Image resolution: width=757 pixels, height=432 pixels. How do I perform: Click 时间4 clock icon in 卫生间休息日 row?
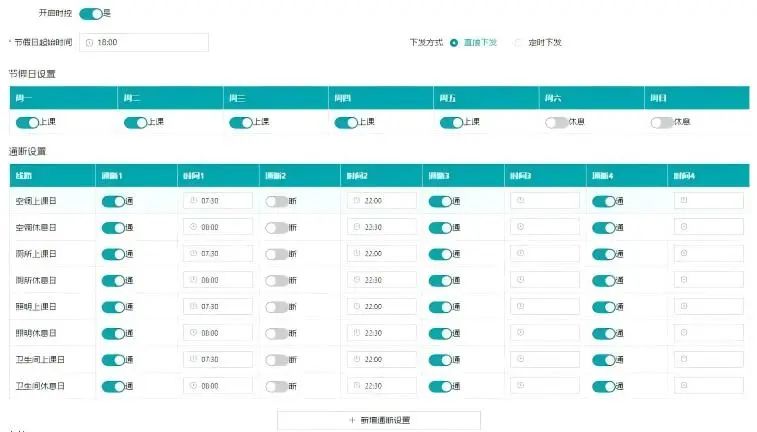click(684, 386)
